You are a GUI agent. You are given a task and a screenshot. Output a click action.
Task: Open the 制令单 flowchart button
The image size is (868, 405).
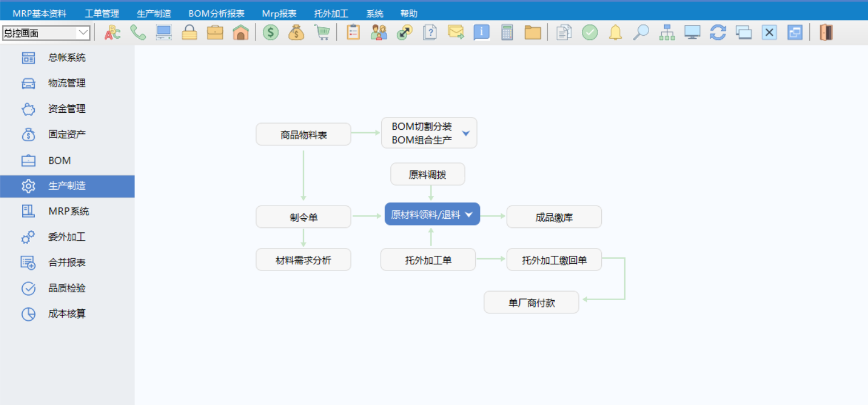tap(303, 216)
